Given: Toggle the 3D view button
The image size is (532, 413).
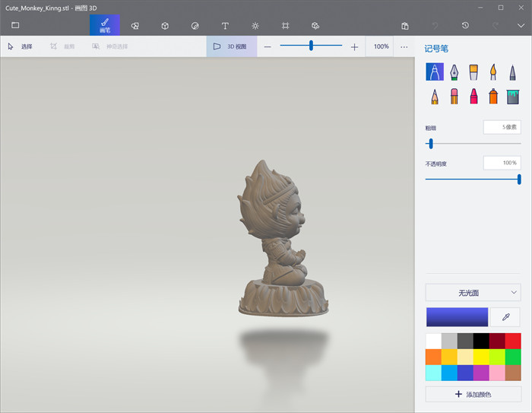Looking at the screenshot, I should click(x=232, y=46).
